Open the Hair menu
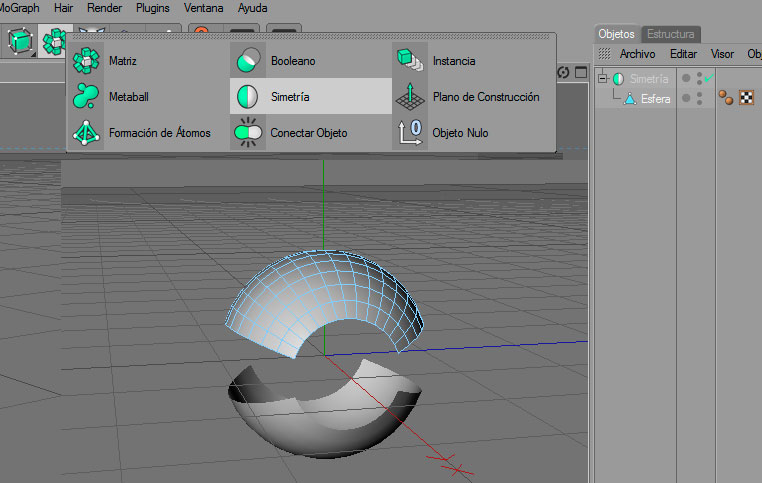The width and height of the screenshot is (762, 483). click(63, 8)
